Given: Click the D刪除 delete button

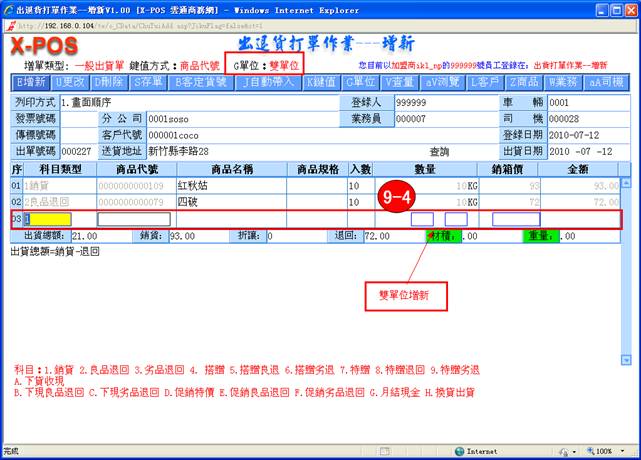Looking at the screenshot, I should click(x=107, y=81).
